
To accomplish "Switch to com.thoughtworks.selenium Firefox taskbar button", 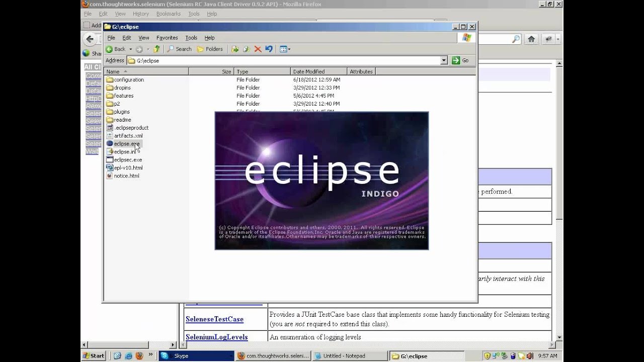I will tap(273, 356).
